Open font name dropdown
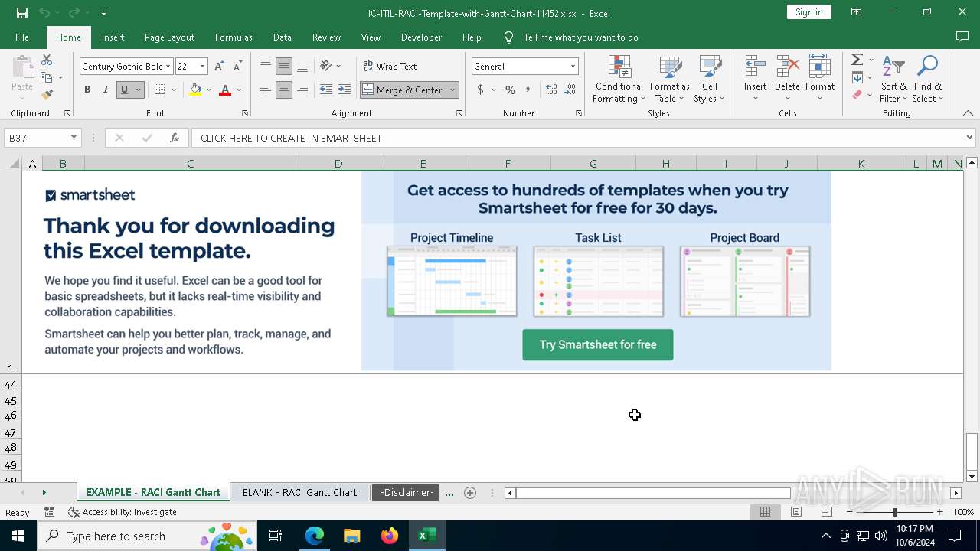Screen dimensions: 980x551 click(x=168, y=67)
